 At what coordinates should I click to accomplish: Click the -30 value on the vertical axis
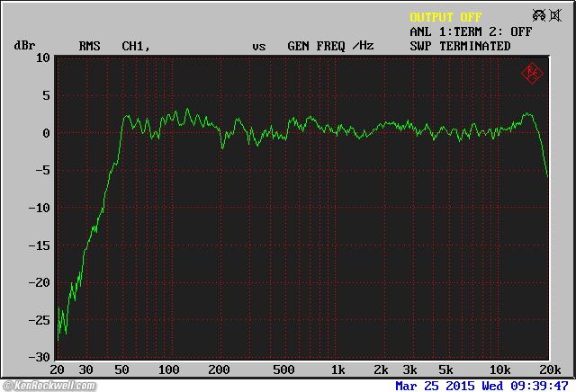point(39,357)
